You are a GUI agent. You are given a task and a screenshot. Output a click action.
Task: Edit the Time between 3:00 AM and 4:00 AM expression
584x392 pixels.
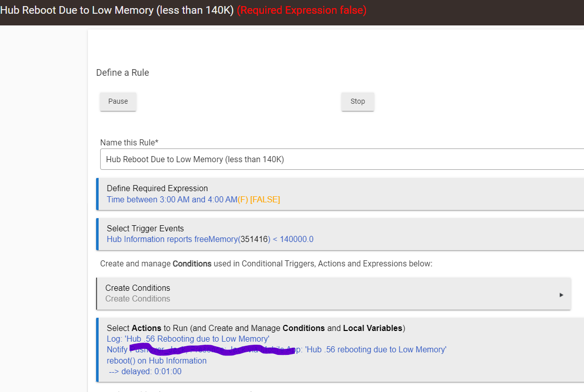(x=171, y=200)
